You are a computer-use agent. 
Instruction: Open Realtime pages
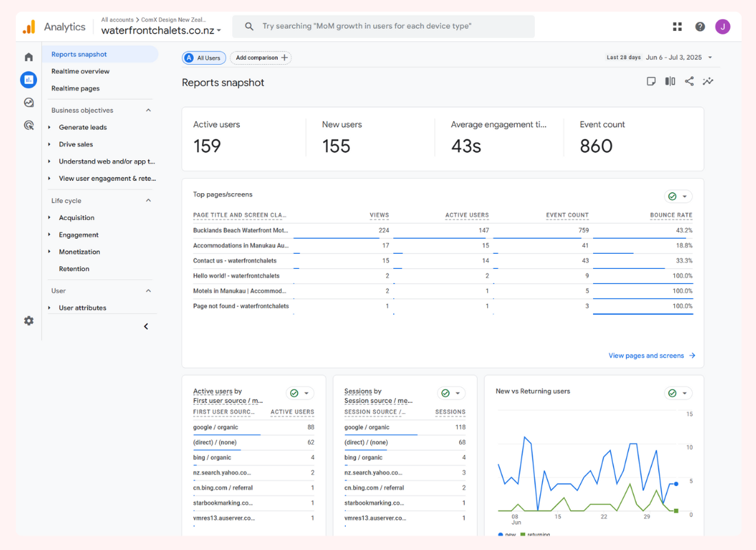[75, 89]
